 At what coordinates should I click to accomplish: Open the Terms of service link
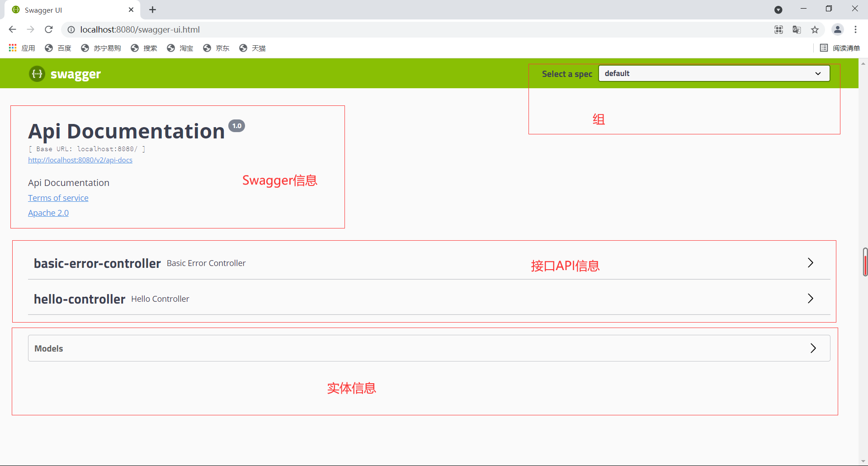pos(58,198)
